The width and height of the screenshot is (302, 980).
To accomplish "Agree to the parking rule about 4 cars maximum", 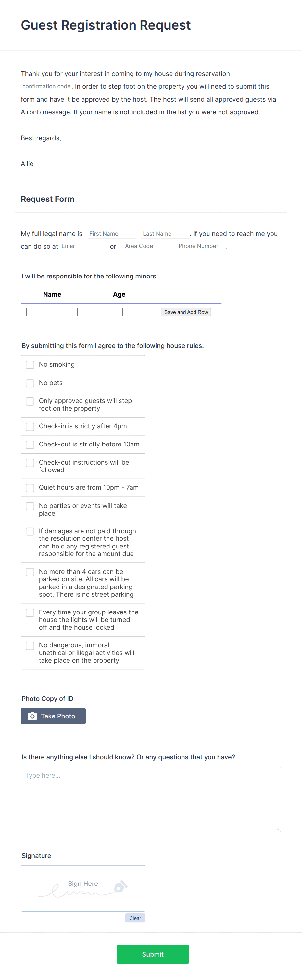I will (30, 572).
